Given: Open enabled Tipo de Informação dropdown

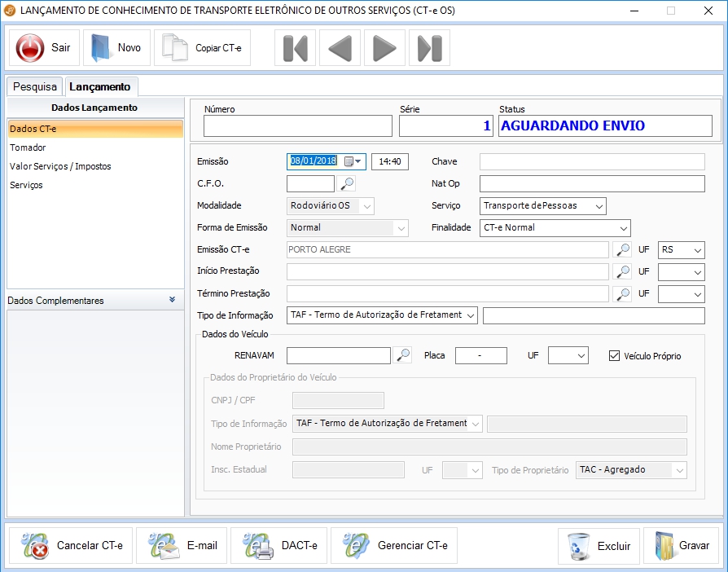Looking at the screenshot, I should (382, 315).
